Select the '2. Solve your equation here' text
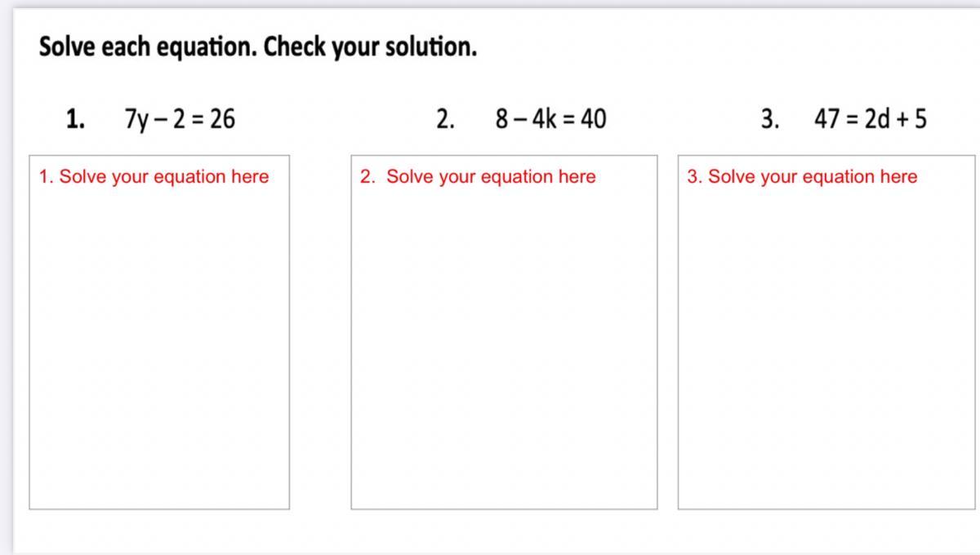 coord(479,176)
